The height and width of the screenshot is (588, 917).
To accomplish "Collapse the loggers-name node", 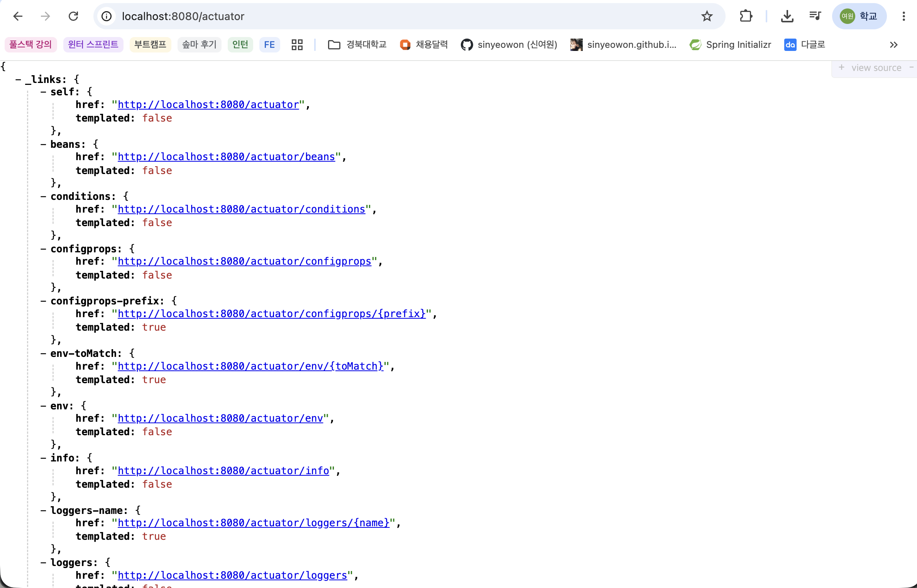I will click(43, 510).
